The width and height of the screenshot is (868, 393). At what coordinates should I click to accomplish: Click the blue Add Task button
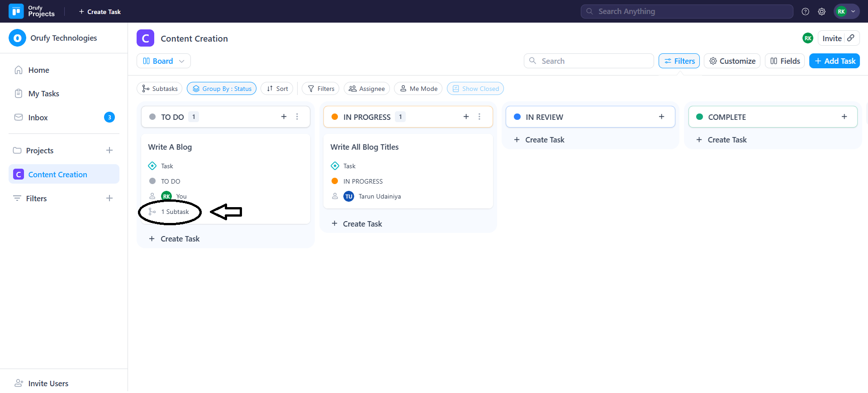(x=834, y=61)
